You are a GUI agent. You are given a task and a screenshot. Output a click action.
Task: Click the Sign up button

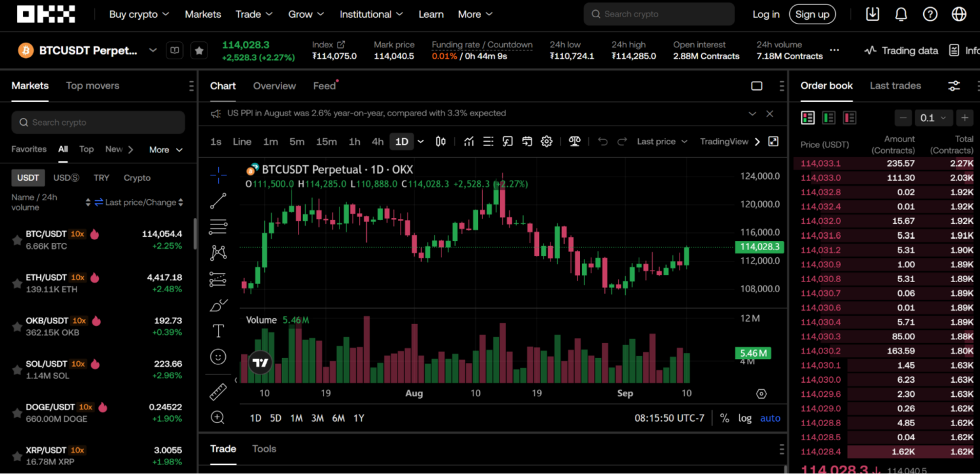pyautogui.click(x=812, y=14)
